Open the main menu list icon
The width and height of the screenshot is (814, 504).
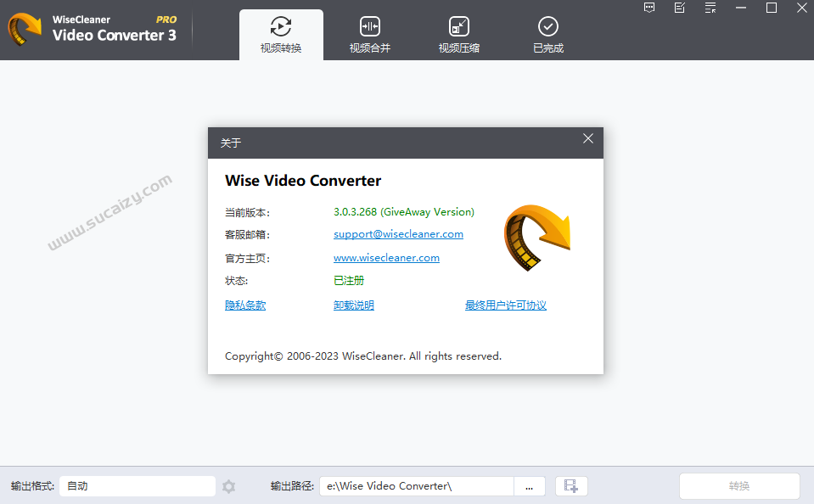point(710,8)
